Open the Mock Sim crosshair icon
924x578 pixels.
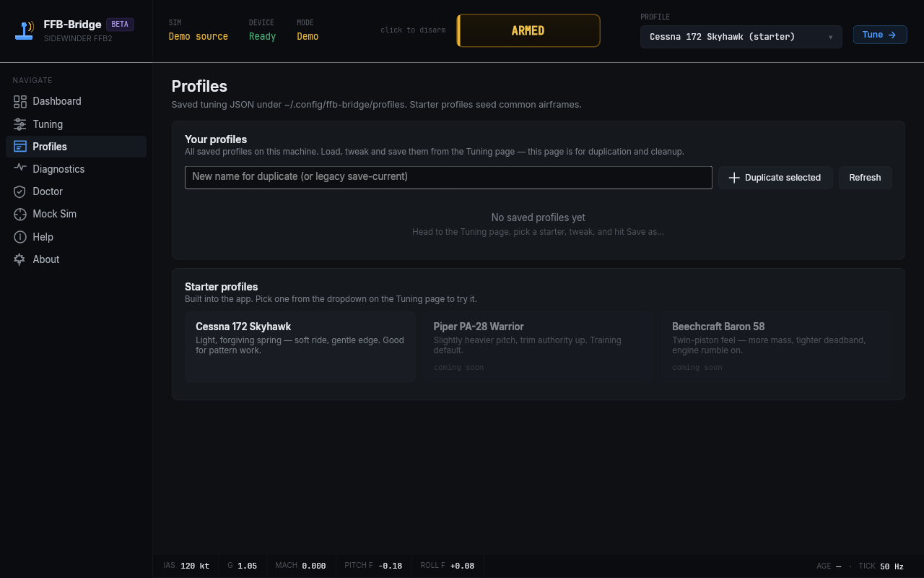(x=20, y=214)
